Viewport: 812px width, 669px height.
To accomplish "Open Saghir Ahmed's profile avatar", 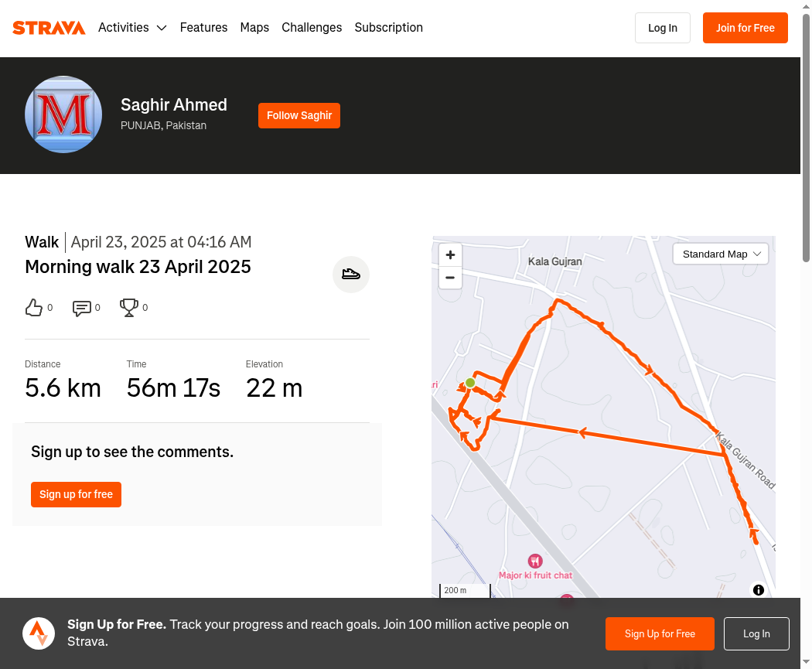I will coord(63,114).
